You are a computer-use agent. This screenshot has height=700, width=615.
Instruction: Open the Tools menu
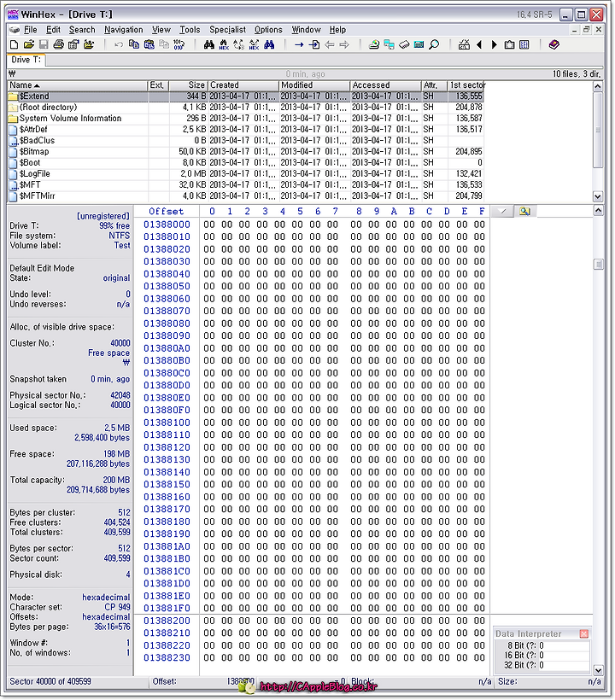190,30
